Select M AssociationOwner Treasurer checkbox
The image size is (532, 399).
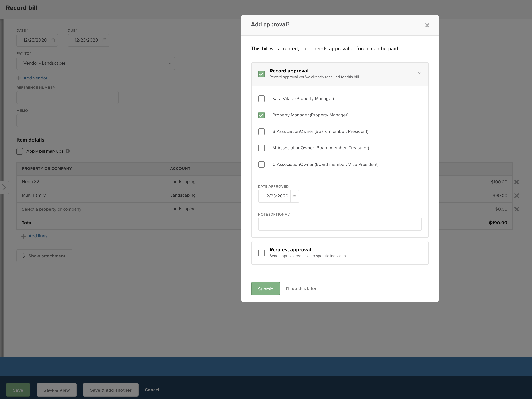(x=261, y=148)
